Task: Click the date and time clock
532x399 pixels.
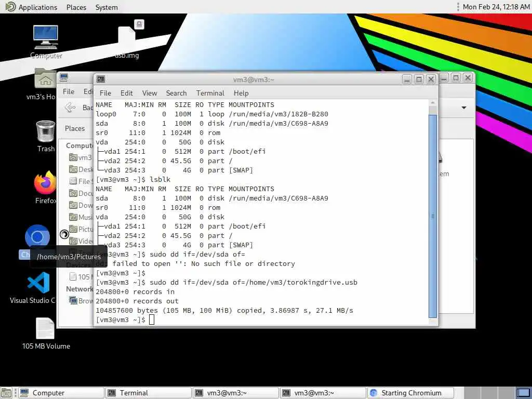Action: click(x=496, y=7)
